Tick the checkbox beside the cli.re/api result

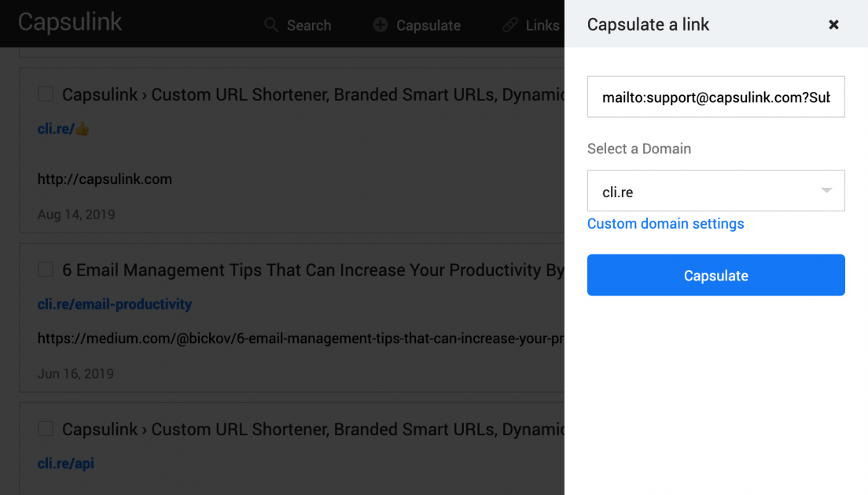(45, 428)
